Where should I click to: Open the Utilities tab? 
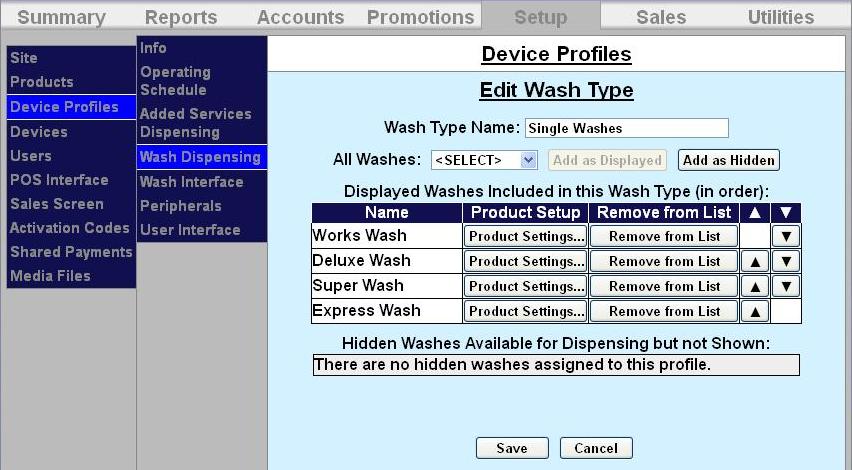coord(781,17)
